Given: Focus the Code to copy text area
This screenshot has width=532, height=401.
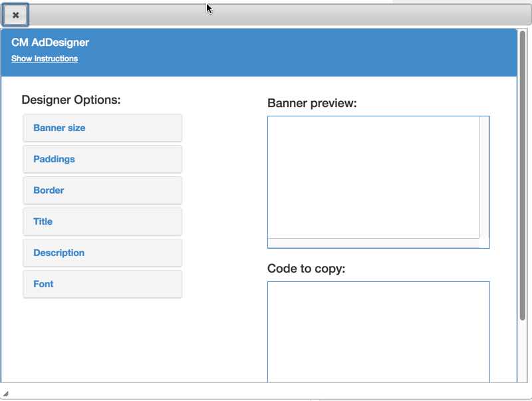Looking at the screenshot, I should 378,331.
